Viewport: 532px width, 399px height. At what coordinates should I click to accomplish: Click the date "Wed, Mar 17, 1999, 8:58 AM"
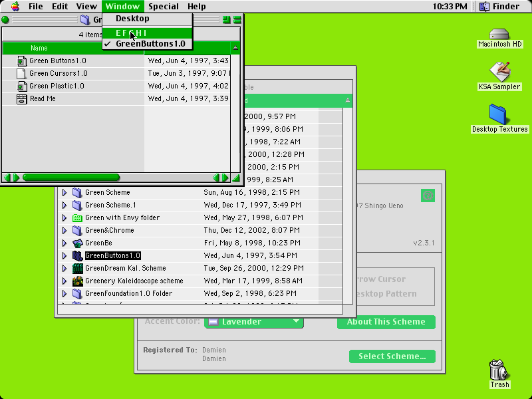(253, 281)
